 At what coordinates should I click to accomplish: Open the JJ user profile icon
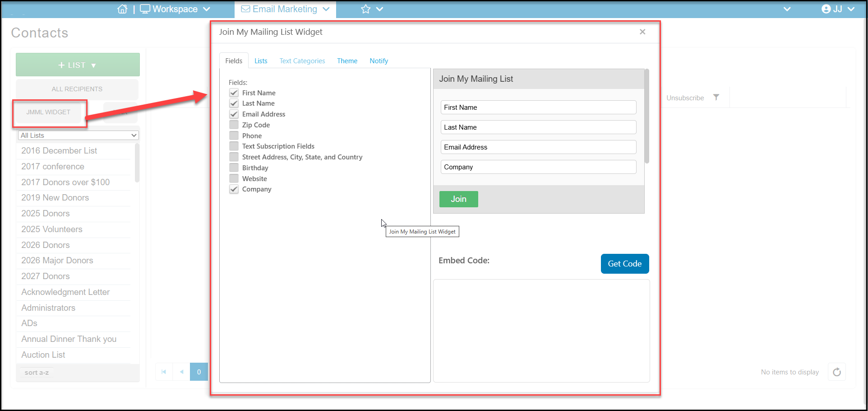tap(826, 9)
